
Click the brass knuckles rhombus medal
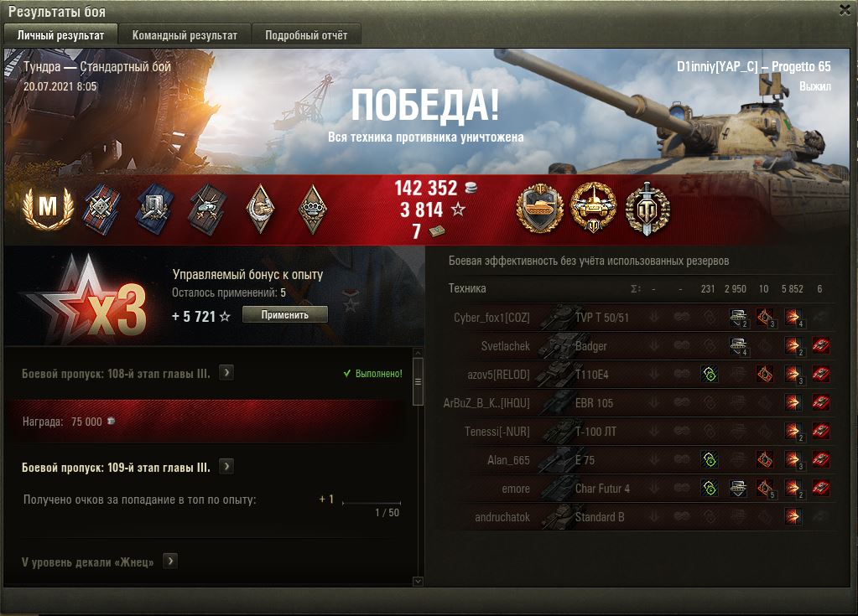tap(313, 210)
